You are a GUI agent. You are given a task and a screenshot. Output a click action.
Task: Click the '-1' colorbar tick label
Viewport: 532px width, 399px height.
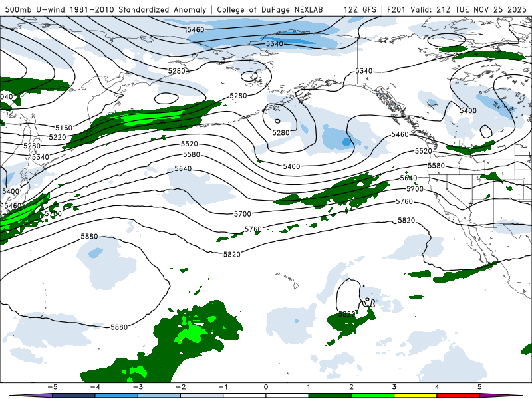click(223, 387)
